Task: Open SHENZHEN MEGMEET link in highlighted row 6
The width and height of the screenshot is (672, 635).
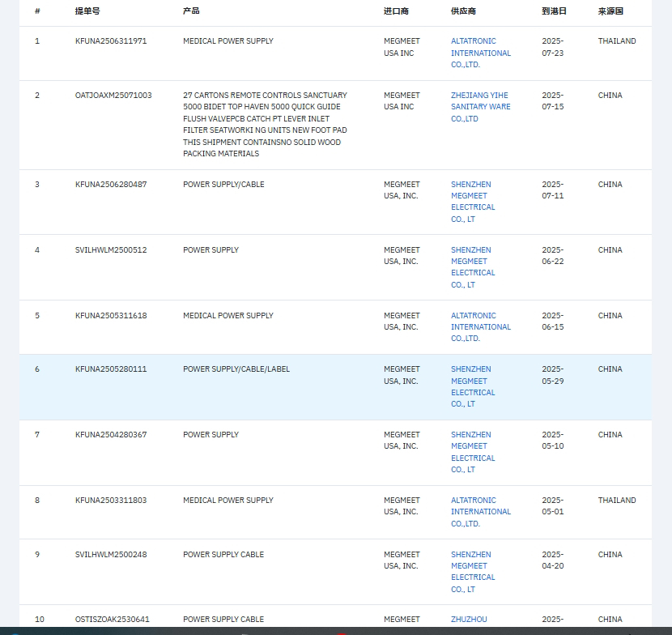Action: click(x=473, y=386)
